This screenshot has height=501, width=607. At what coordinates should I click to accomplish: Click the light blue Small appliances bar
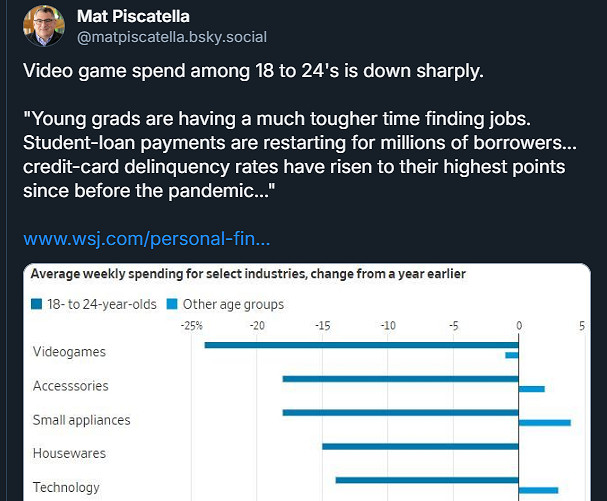pyautogui.click(x=544, y=422)
